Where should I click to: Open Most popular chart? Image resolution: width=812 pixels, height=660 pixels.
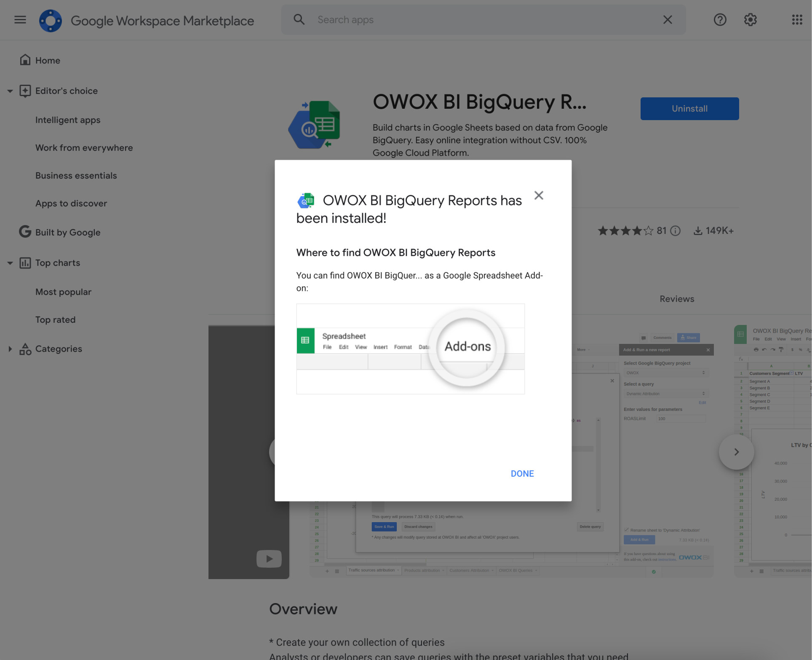tap(63, 292)
